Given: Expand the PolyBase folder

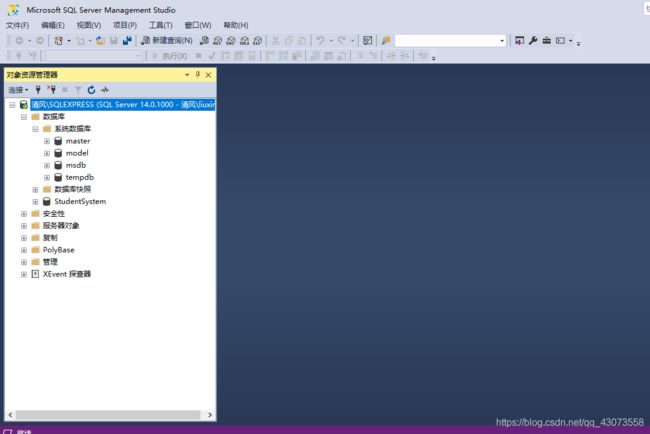Looking at the screenshot, I should coord(24,250).
